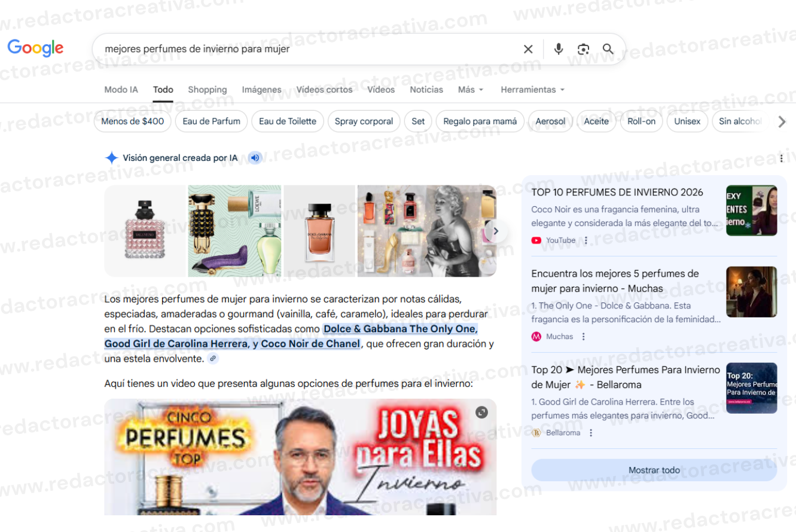The width and height of the screenshot is (796, 532).
Task: Open 'Top 20 Mejores Perfumes Para Invierno' result
Action: point(626,377)
